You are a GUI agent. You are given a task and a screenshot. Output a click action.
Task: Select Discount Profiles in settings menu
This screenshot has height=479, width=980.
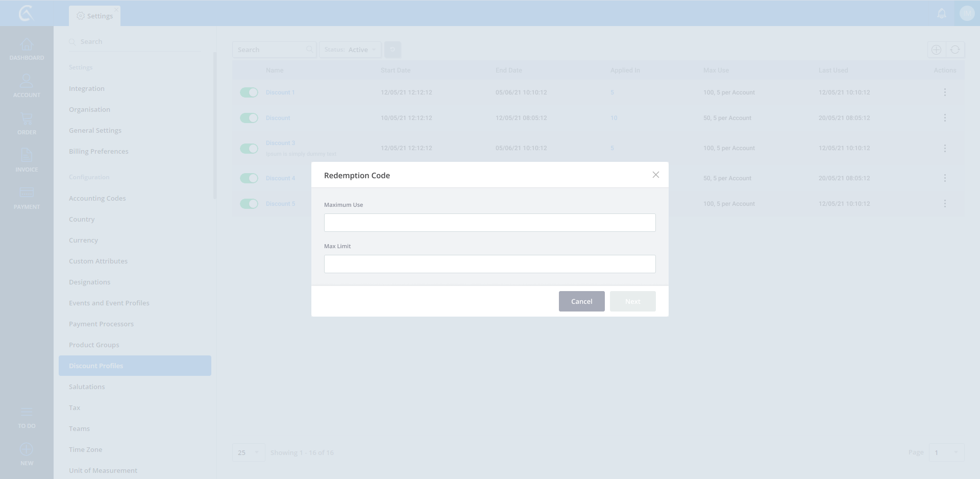click(x=135, y=366)
